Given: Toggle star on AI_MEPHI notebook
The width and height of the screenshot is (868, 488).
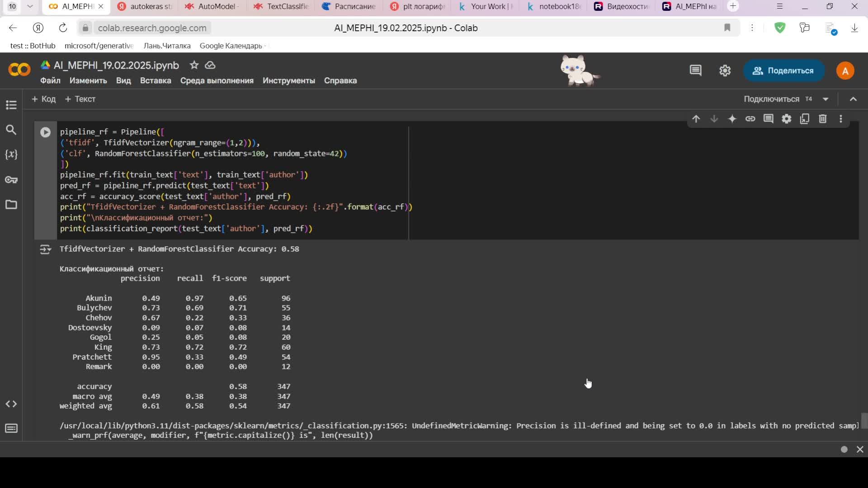Looking at the screenshot, I should [x=194, y=65].
